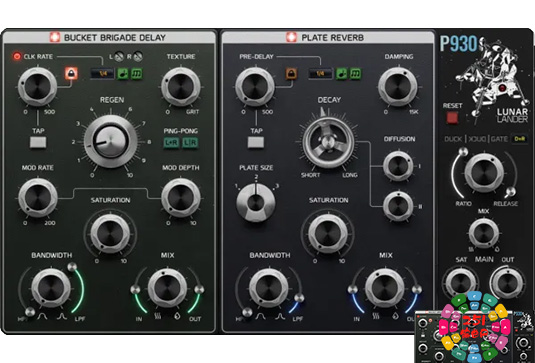Click the DAMPING knob
535x363 pixels.
click(398, 87)
